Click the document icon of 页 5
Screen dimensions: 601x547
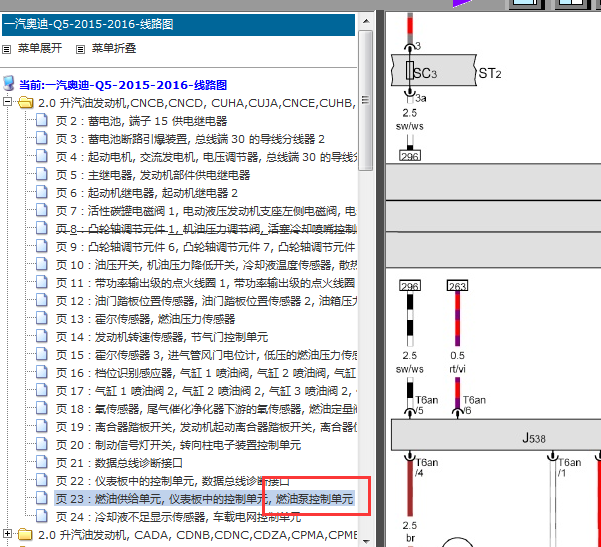pos(41,174)
